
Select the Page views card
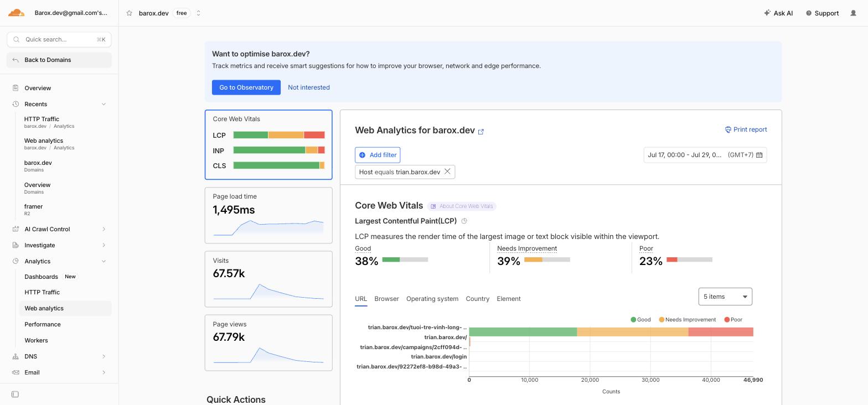268,342
